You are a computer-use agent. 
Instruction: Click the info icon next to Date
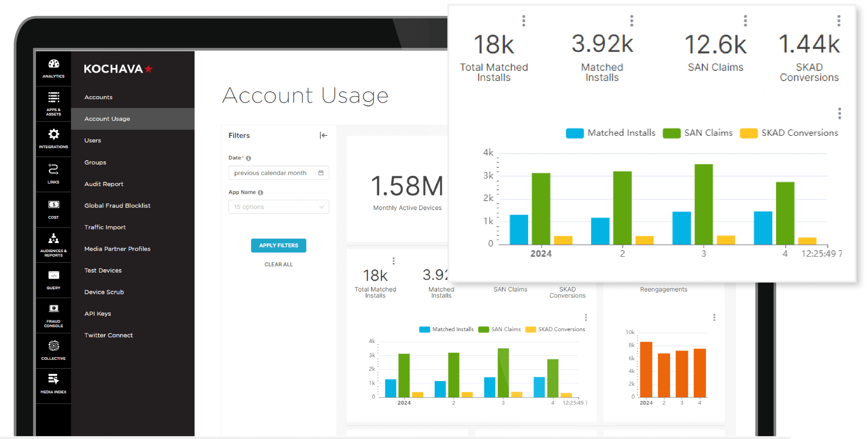[248, 158]
